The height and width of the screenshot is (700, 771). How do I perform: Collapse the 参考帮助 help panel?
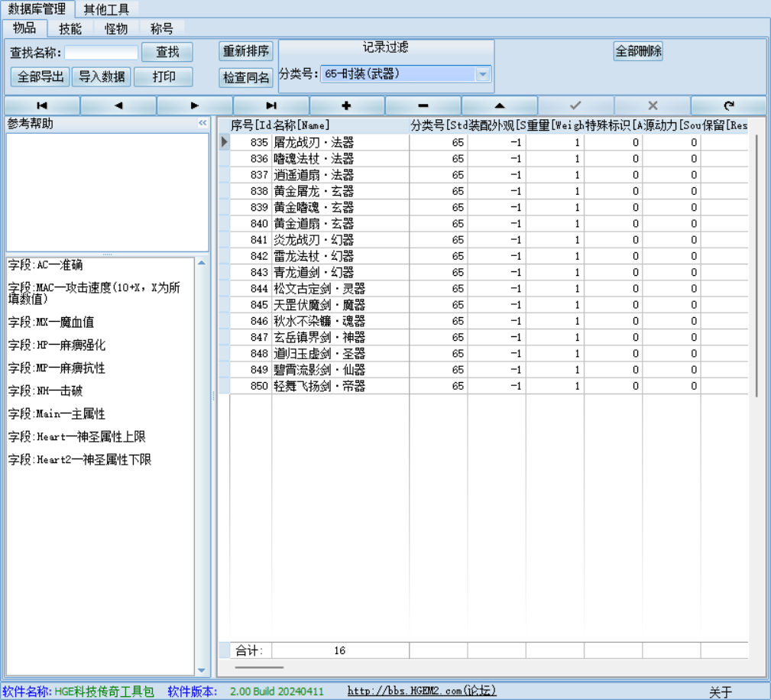click(x=202, y=123)
